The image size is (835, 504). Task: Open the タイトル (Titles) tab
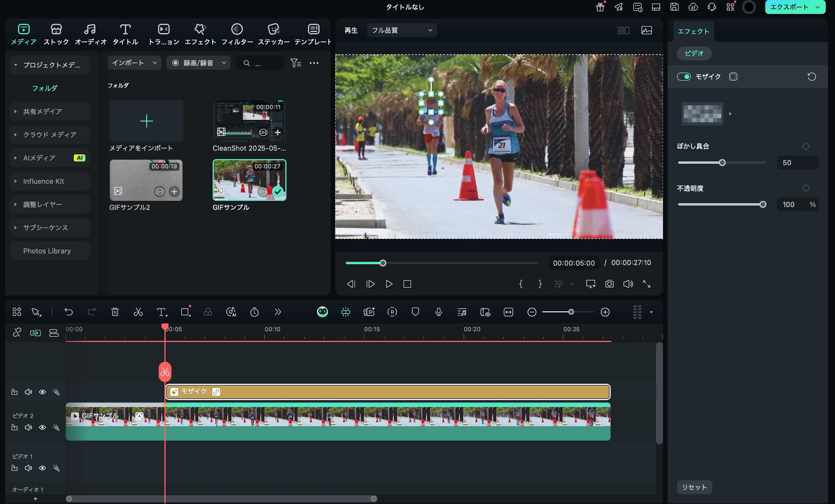125,34
